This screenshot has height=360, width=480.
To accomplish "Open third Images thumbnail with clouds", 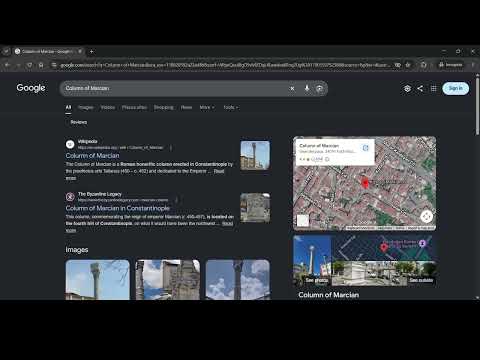I will [x=238, y=280].
